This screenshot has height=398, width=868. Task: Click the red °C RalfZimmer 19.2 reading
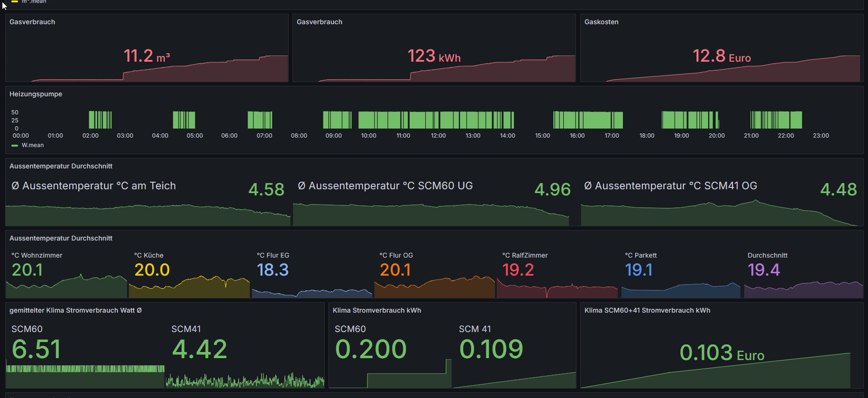click(518, 270)
